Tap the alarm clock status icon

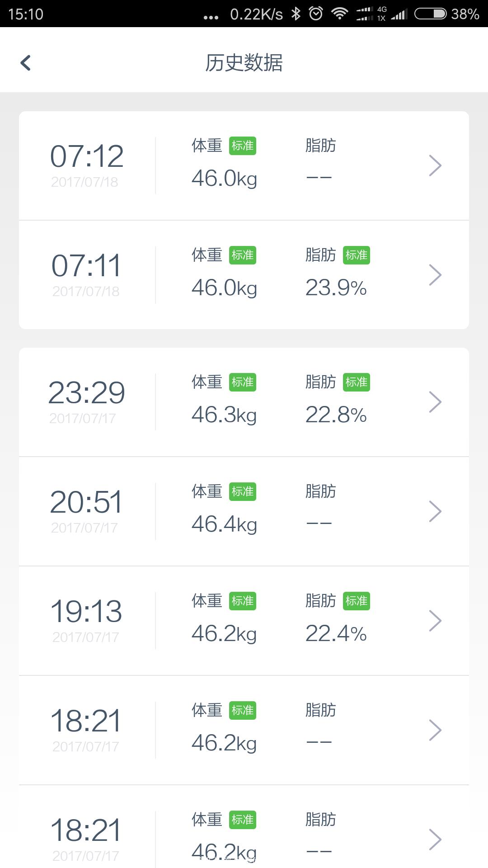[x=316, y=14]
